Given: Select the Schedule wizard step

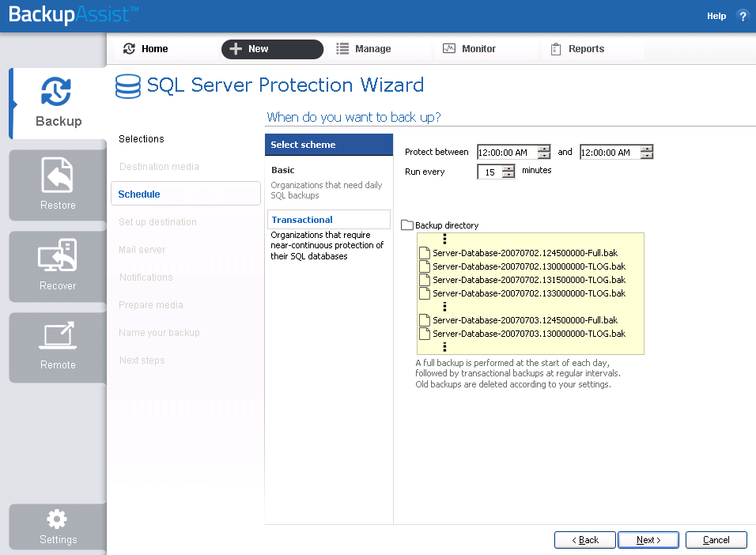Looking at the screenshot, I should point(186,194).
